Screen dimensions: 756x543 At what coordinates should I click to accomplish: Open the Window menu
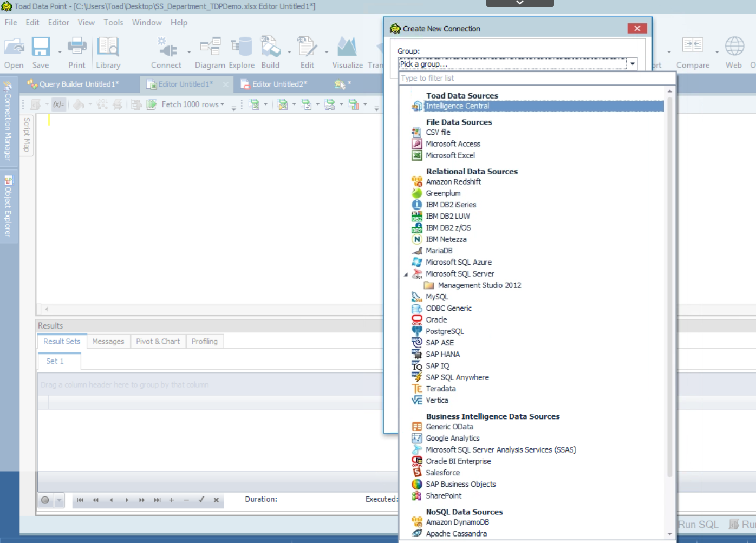click(x=147, y=23)
